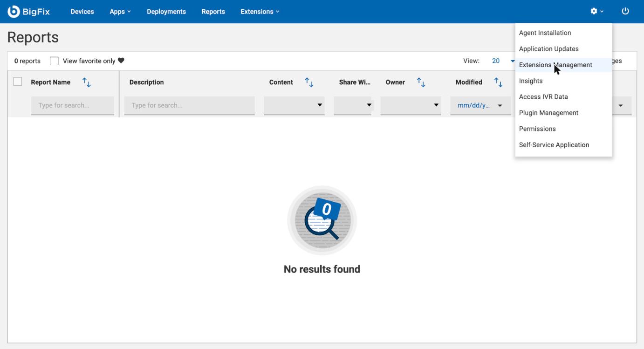Focus the Description search field
This screenshot has width=644, height=349.
(x=190, y=105)
